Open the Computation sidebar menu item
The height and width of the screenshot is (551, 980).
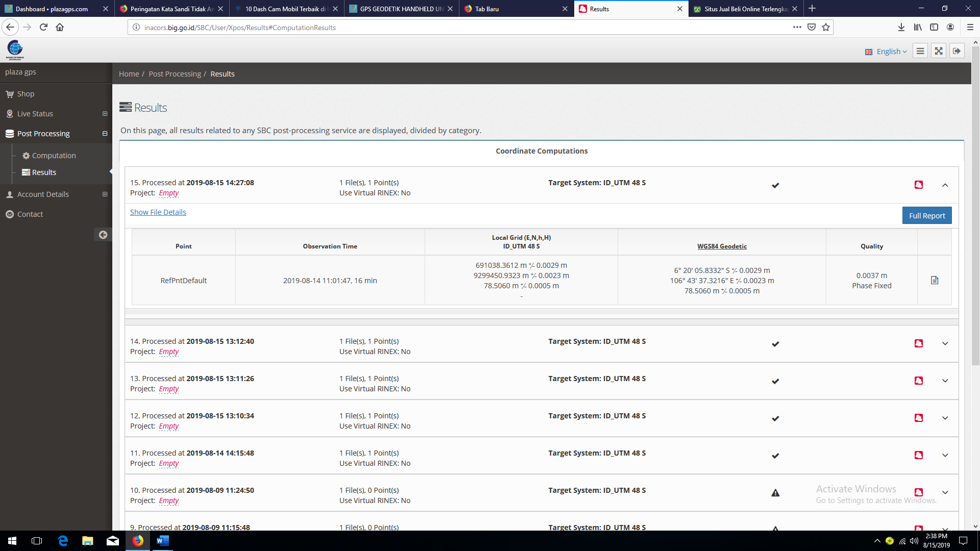[54, 156]
